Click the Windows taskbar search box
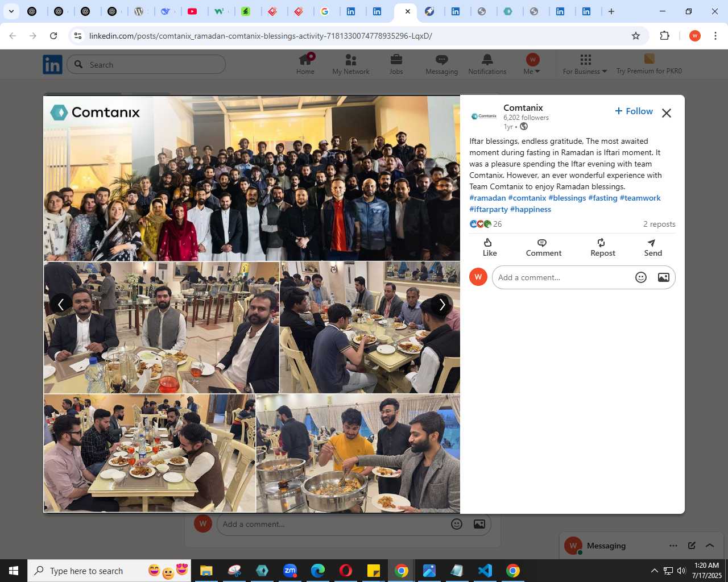728x582 pixels. [x=109, y=571]
